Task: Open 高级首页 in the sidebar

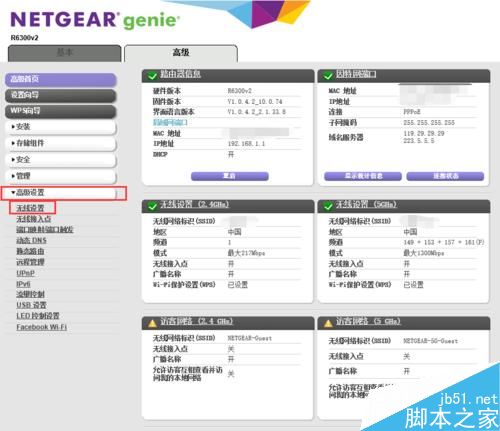Action: 61,79
